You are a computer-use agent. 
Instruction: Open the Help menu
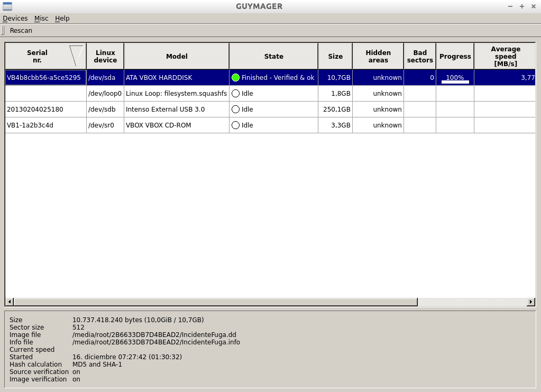click(x=62, y=19)
